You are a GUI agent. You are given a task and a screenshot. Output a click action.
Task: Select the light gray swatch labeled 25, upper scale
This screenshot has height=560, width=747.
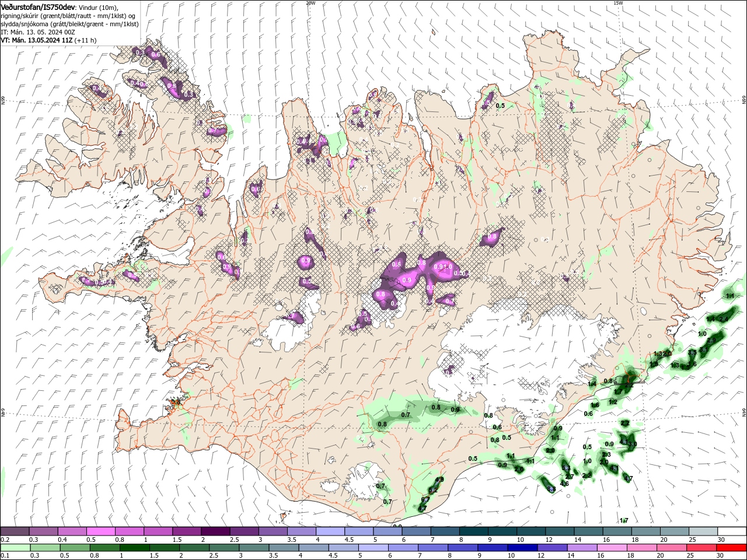(703, 531)
